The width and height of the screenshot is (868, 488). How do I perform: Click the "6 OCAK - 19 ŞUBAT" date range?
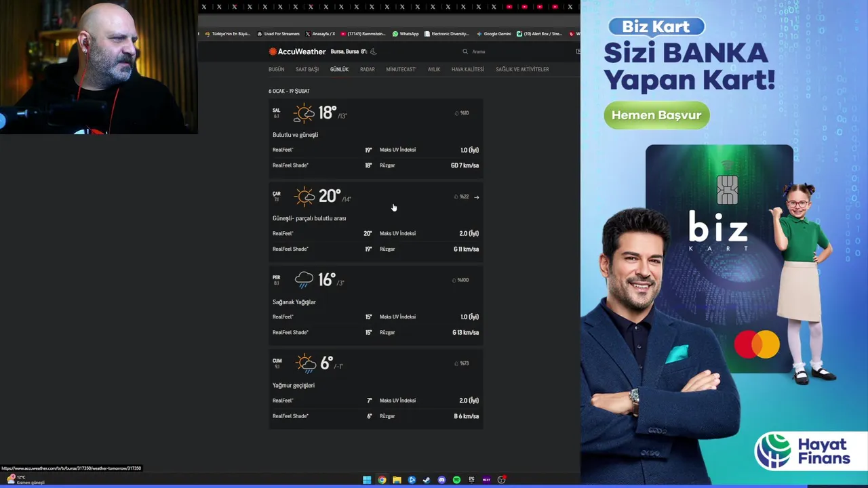(x=289, y=91)
